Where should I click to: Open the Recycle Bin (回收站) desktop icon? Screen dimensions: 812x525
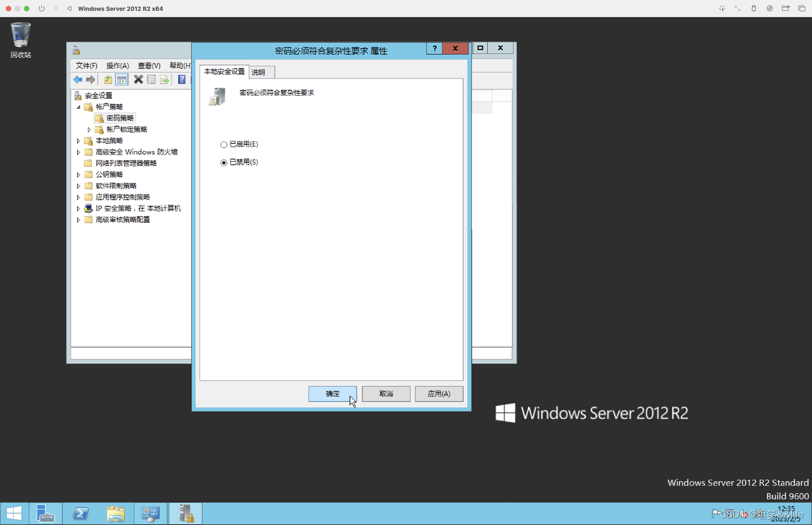click(x=20, y=40)
